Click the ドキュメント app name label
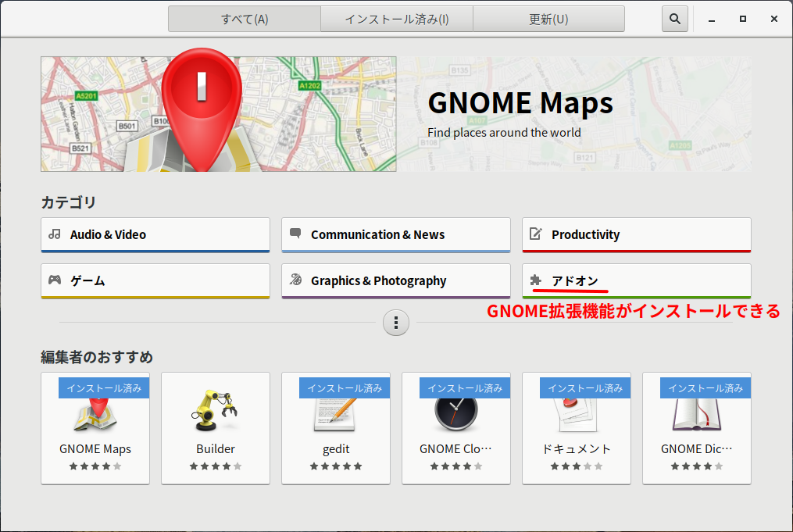This screenshot has width=793, height=532. point(577,449)
